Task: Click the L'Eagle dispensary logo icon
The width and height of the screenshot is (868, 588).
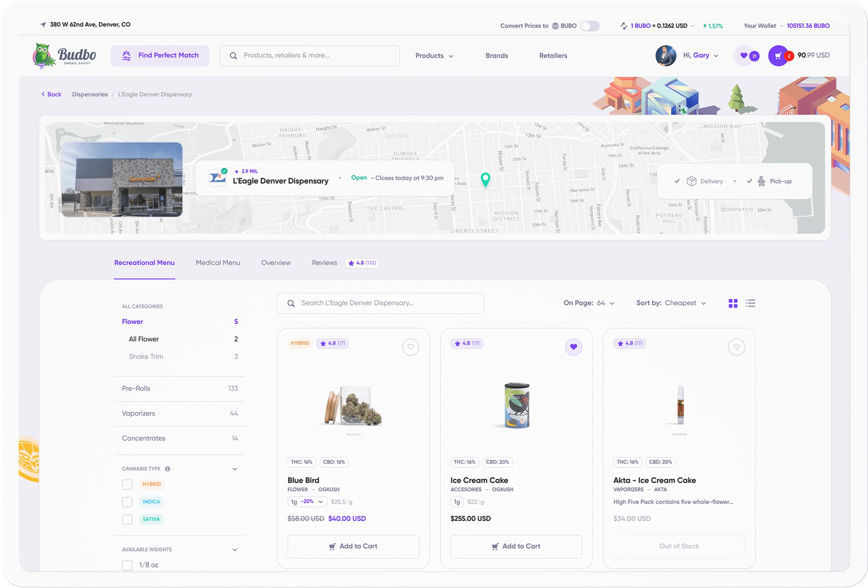Action: pos(217,178)
